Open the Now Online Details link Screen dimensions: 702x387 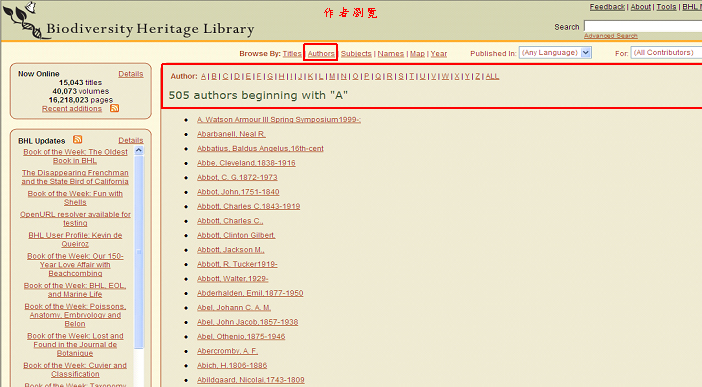[131, 74]
